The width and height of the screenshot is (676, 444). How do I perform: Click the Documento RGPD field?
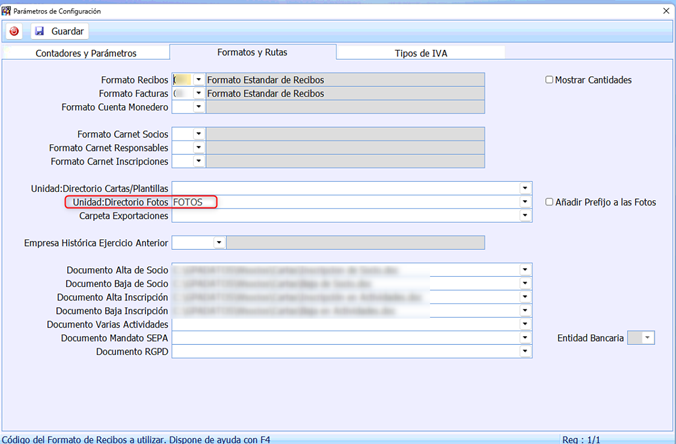[345, 352]
